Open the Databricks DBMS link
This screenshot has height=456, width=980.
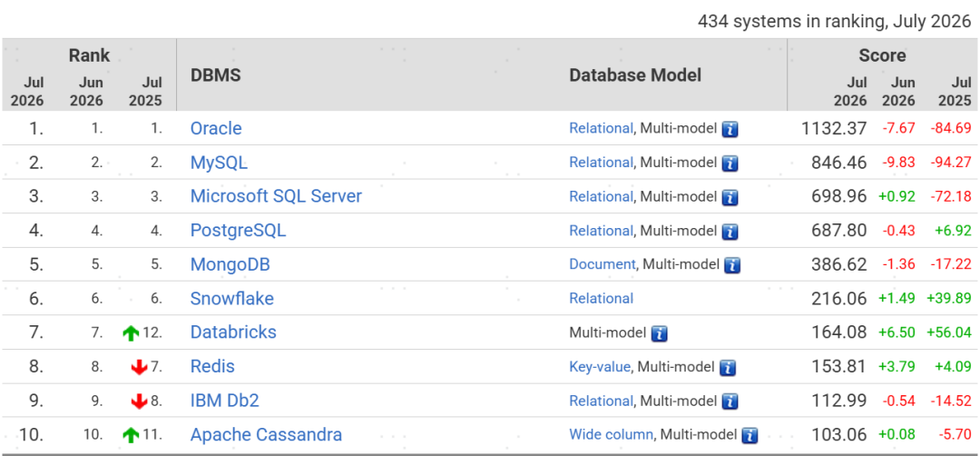[233, 332]
